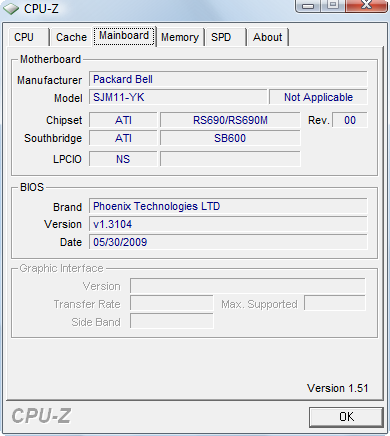Click the Version 1.51 text

(x=337, y=388)
